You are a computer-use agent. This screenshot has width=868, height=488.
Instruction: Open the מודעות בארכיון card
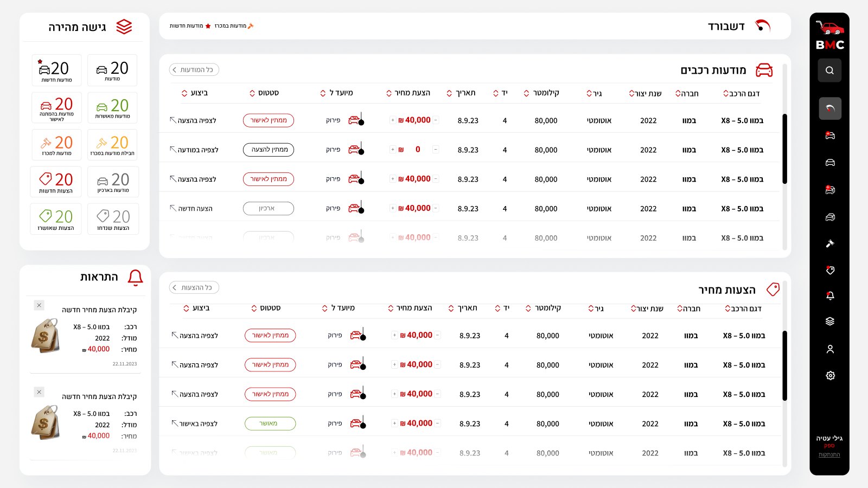coord(113,182)
